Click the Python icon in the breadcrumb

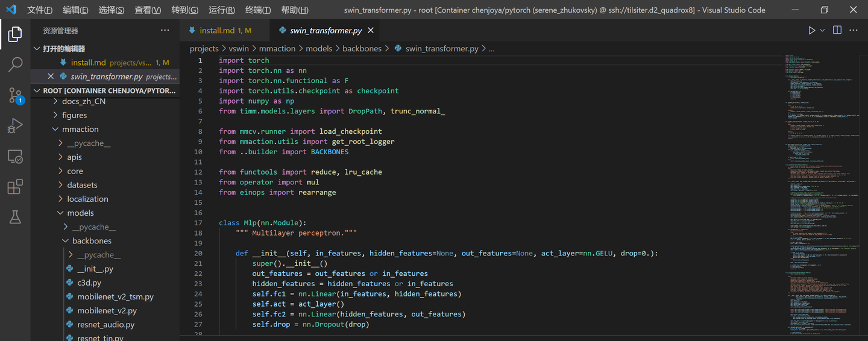click(x=398, y=49)
